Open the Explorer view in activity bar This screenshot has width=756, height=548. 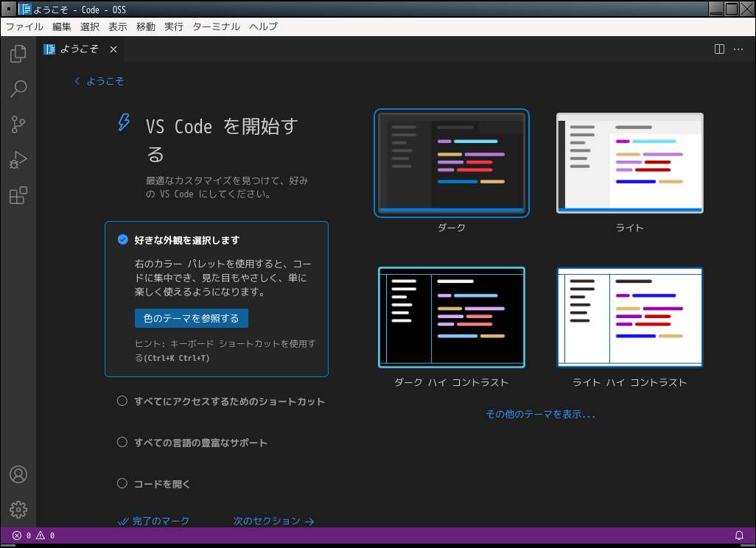(x=18, y=54)
